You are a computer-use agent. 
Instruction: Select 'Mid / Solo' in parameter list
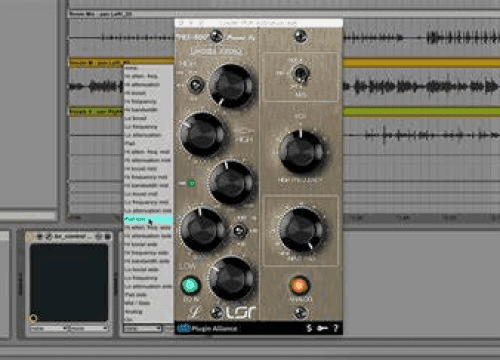point(148,303)
